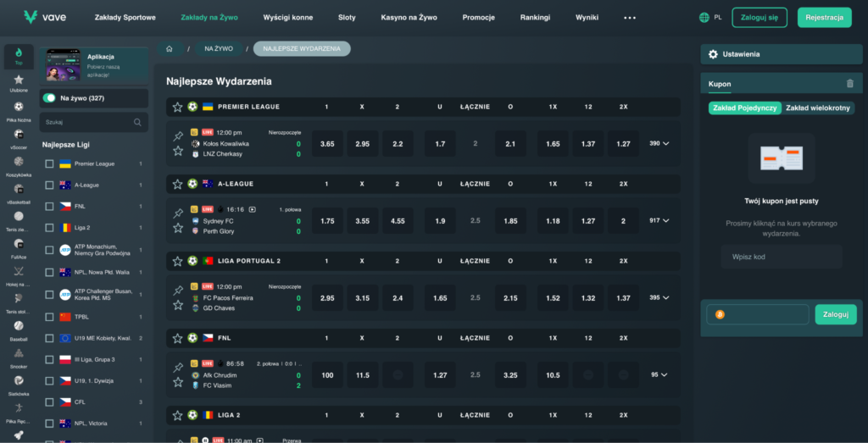Click the bitcoin stake amount field
Image resolution: width=868 pixels, height=443 pixels.
coord(757,314)
